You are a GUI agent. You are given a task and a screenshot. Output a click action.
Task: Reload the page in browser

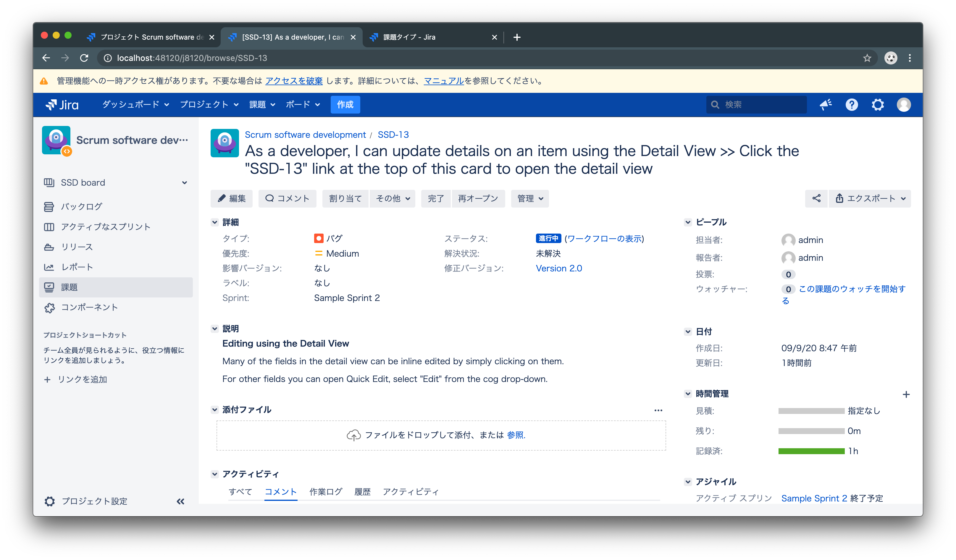click(x=84, y=58)
